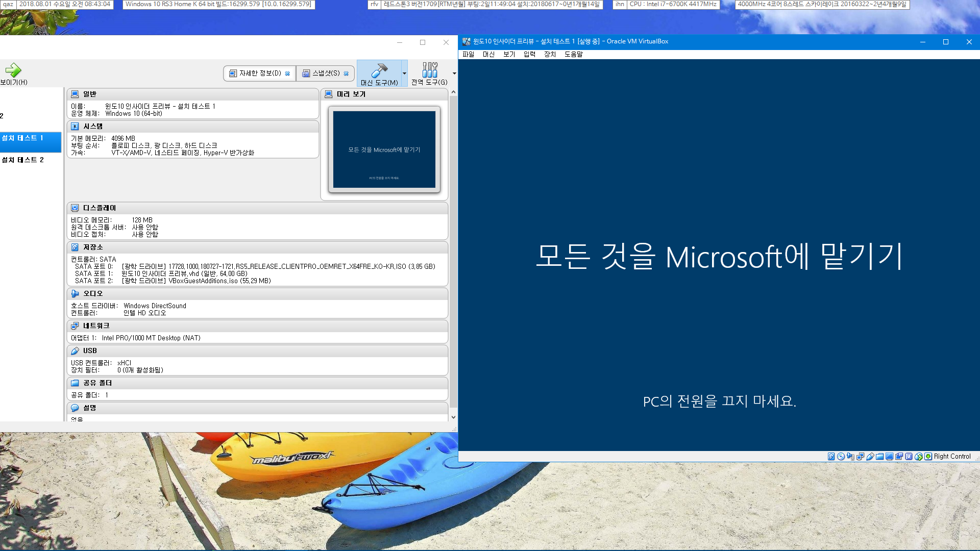This screenshot has height=551, width=980.
Task: Maximize the VirtualBox Manager window
Action: click(423, 42)
